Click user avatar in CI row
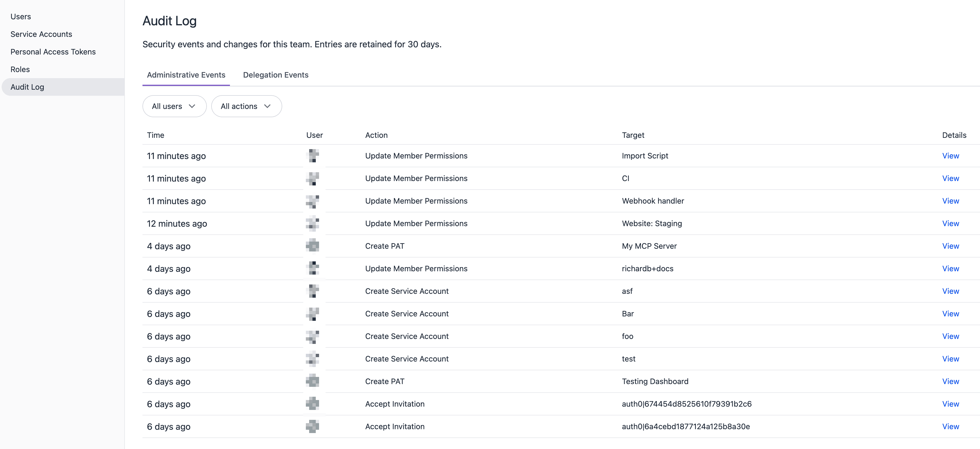 tap(313, 179)
